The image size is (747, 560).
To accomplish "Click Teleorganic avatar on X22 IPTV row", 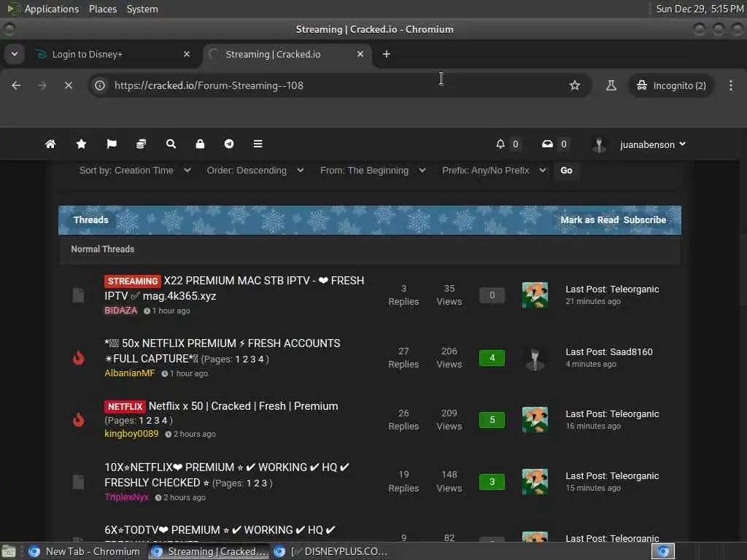I will [535, 295].
